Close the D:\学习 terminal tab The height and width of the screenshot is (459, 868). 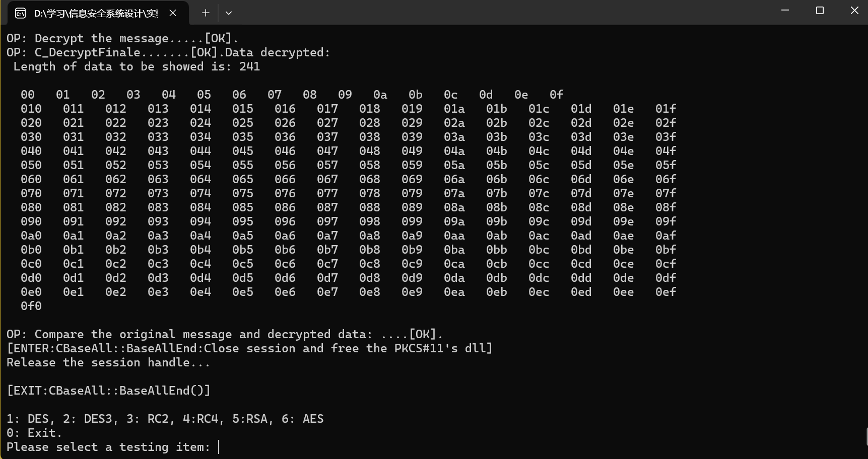(x=173, y=13)
